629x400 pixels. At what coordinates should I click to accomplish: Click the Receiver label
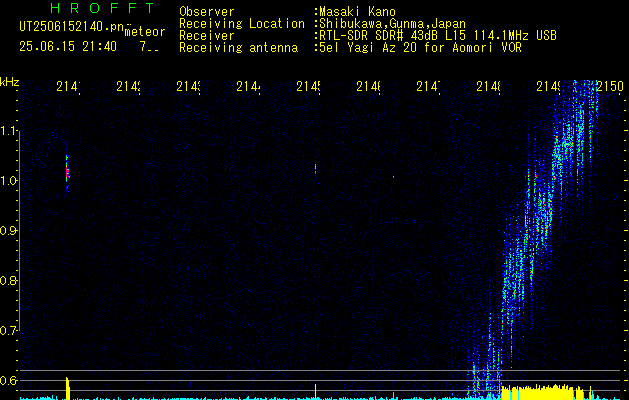(207, 36)
